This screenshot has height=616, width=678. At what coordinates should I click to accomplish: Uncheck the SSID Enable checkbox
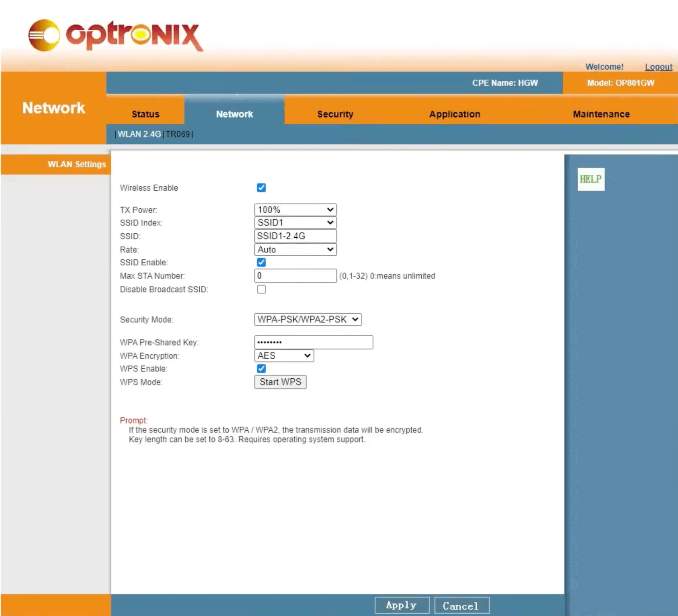coord(261,263)
